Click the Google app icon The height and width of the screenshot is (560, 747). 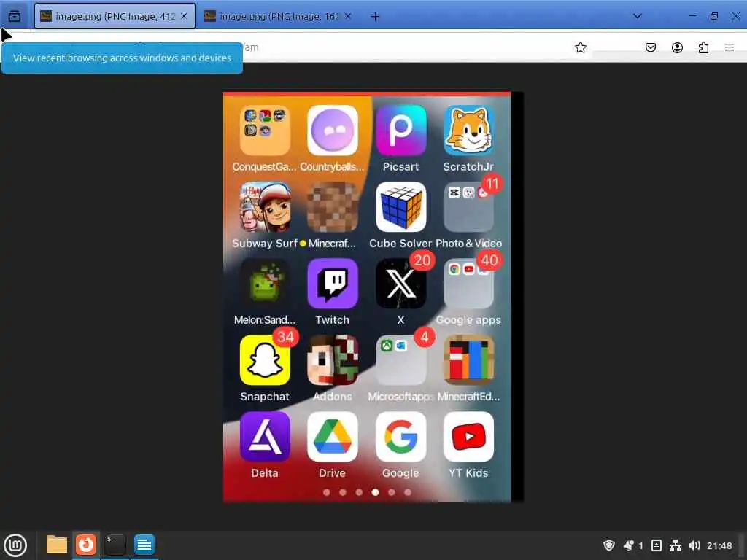[400, 437]
